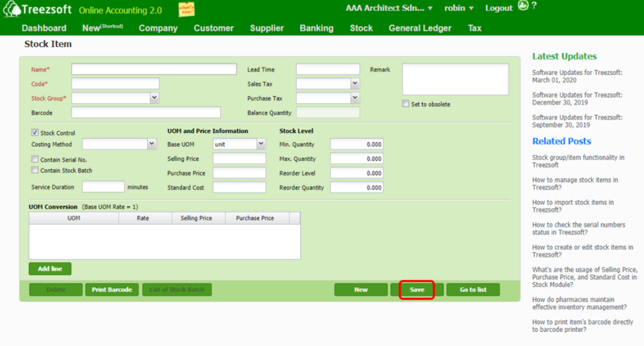Click the Add line button
Image resolution: width=644 pixels, height=346 pixels.
click(x=50, y=269)
